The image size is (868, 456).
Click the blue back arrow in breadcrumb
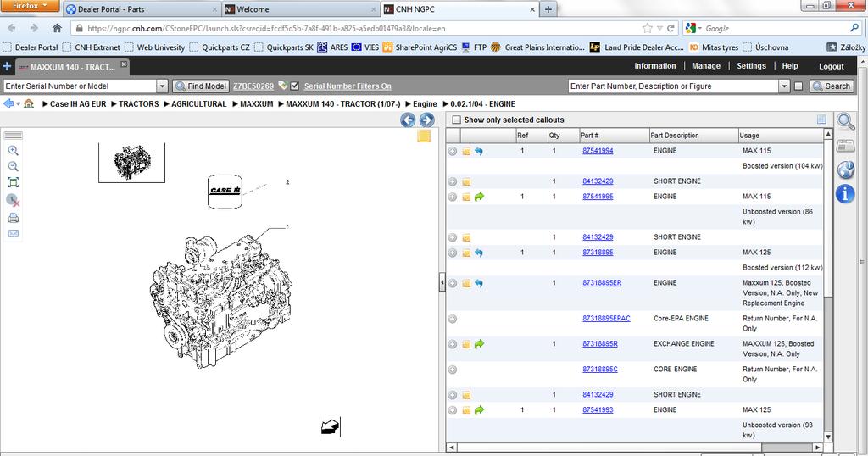[x=8, y=103]
